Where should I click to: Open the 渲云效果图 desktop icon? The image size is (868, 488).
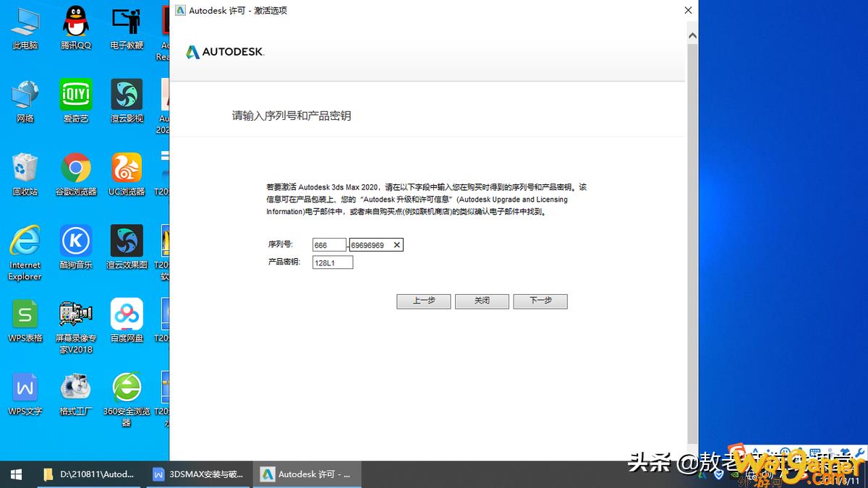click(127, 247)
